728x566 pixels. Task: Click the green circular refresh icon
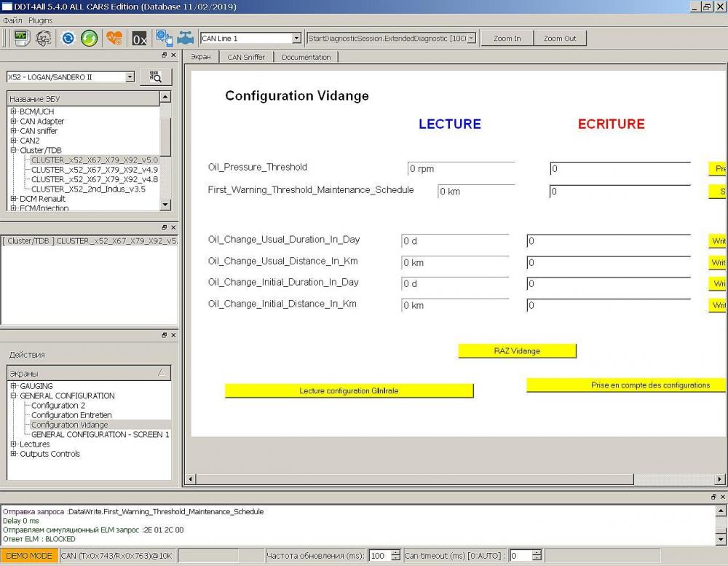[x=89, y=38]
